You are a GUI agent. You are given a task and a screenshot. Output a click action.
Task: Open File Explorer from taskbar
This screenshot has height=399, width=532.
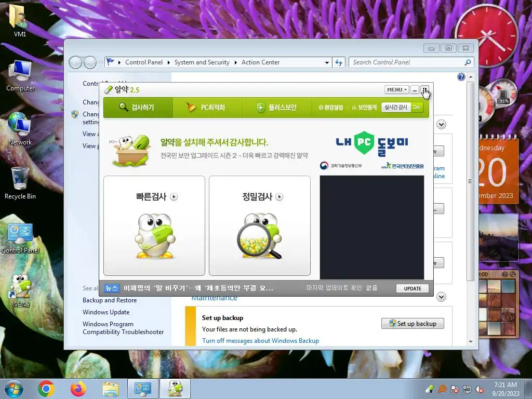point(111,389)
